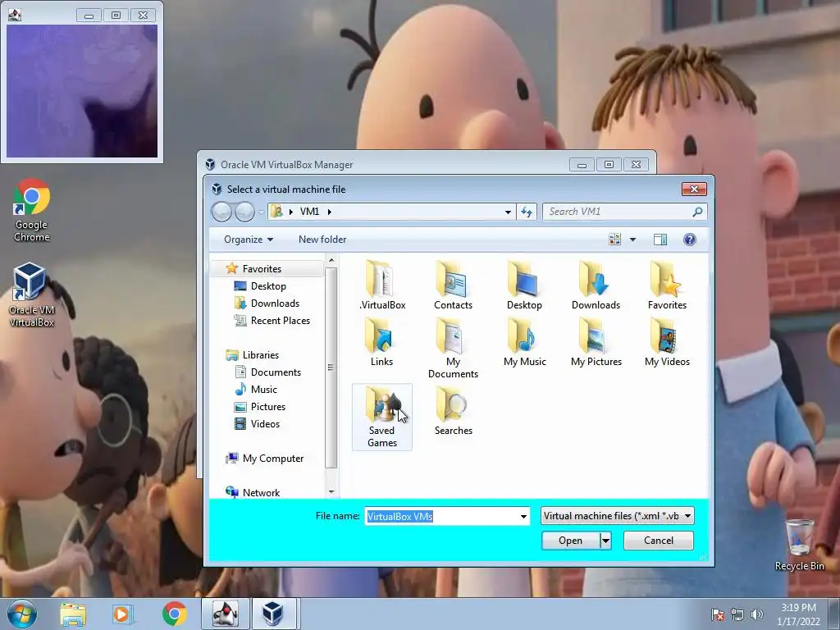Select Pictures library in navigation pane
The height and width of the screenshot is (630, 840).
point(268,407)
